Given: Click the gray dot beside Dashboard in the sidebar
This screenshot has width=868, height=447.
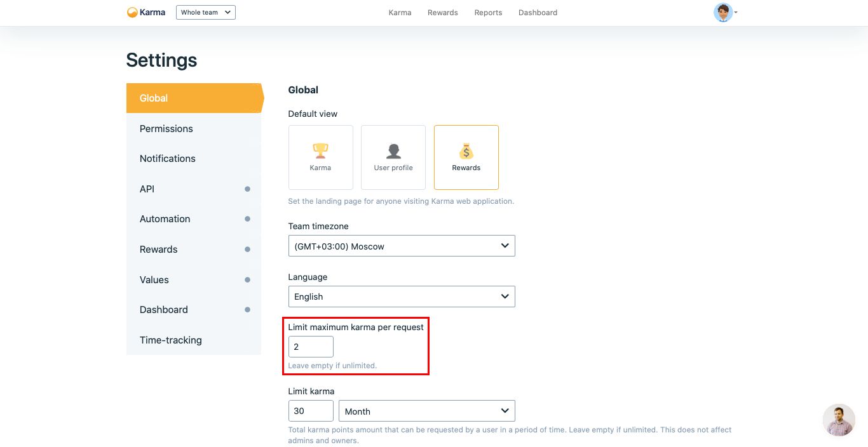Looking at the screenshot, I should [x=247, y=310].
